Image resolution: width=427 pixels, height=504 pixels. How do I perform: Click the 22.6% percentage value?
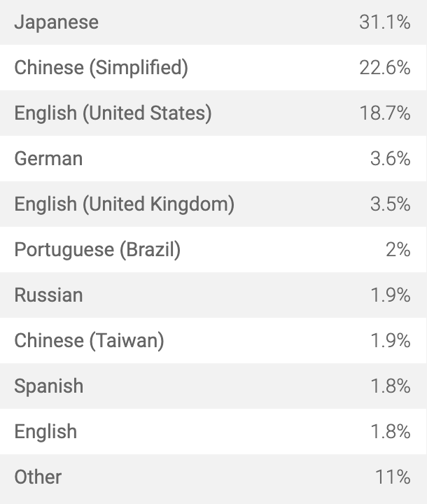tap(385, 68)
